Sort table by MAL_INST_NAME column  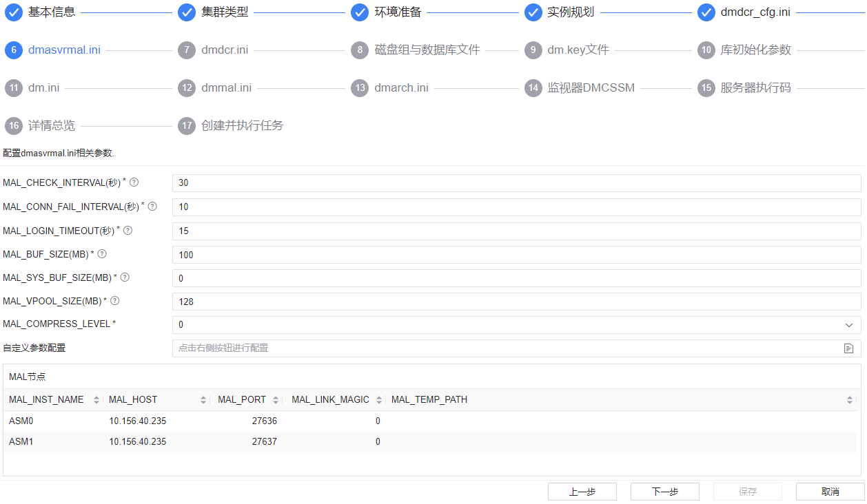tap(96, 400)
